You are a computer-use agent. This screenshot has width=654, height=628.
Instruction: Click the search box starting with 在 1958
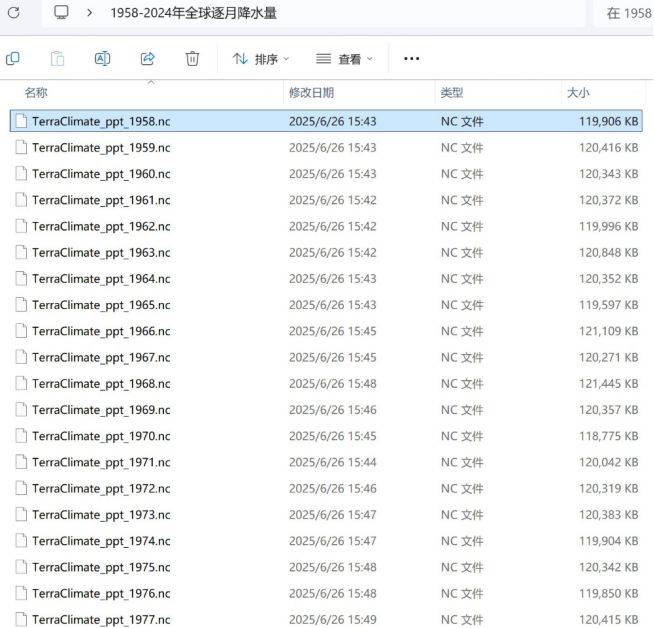pyautogui.click(x=624, y=13)
